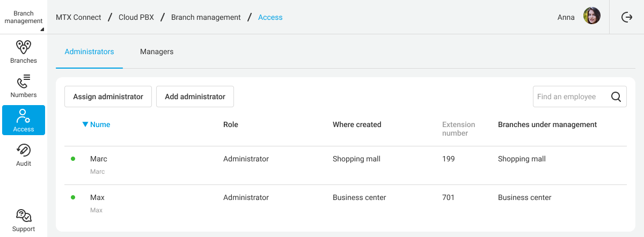Image resolution: width=644 pixels, height=237 pixels.
Task: Select the Administrators tab
Action: click(89, 52)
